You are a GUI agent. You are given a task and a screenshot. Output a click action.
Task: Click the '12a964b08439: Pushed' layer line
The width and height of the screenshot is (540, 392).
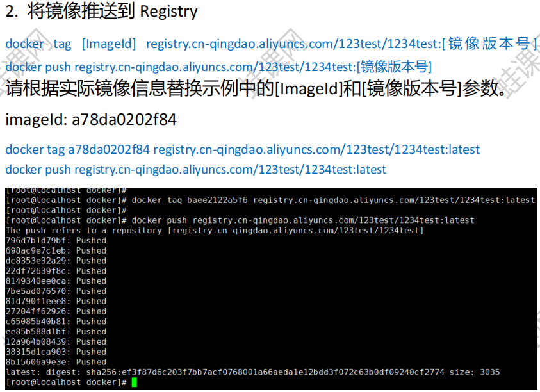[56, 341]
